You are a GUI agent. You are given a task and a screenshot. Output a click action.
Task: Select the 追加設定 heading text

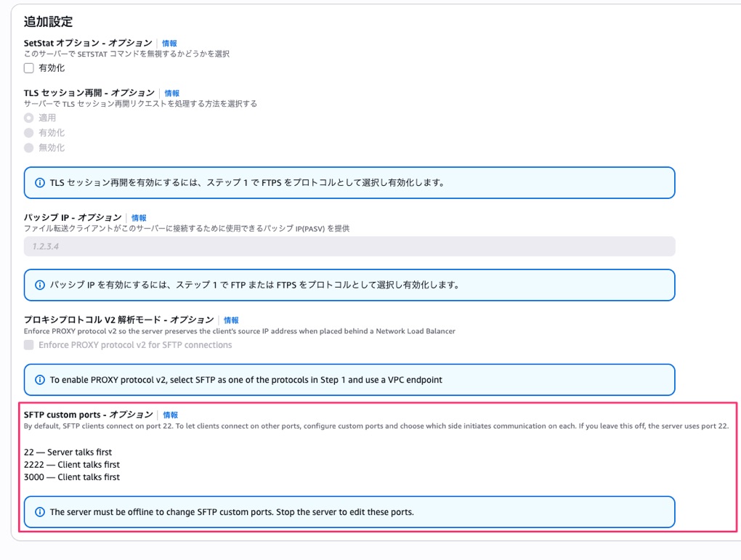(x=48, y=21)
